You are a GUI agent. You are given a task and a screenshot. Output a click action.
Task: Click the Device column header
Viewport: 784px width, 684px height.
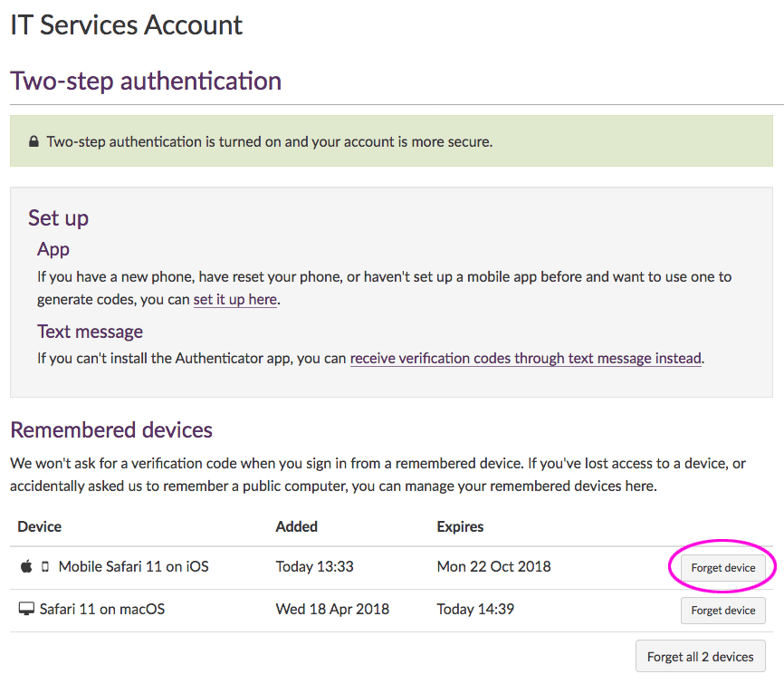(40, 526)
